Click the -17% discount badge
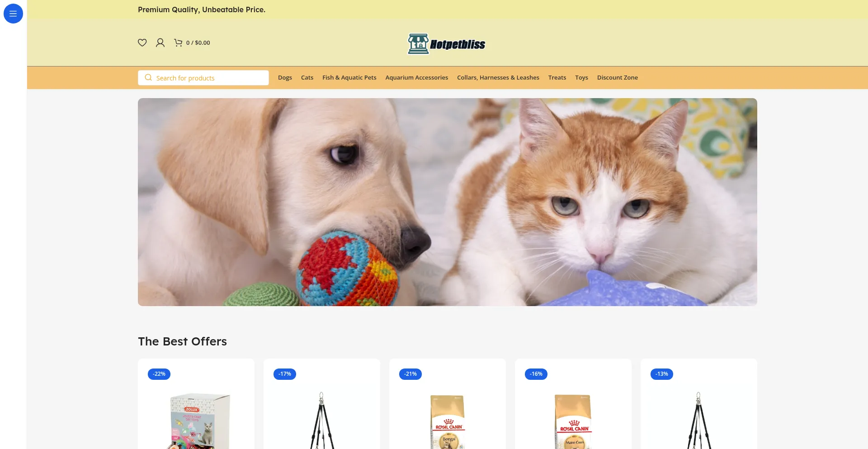This screenshot has width=868, height=449. [285, 374]
